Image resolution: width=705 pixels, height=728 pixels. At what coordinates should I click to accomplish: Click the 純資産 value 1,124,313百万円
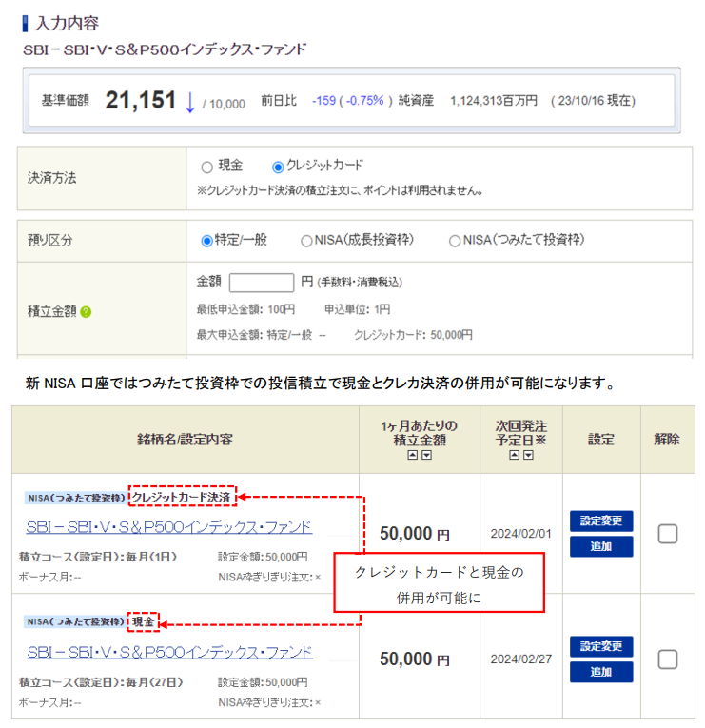(494, 101)
